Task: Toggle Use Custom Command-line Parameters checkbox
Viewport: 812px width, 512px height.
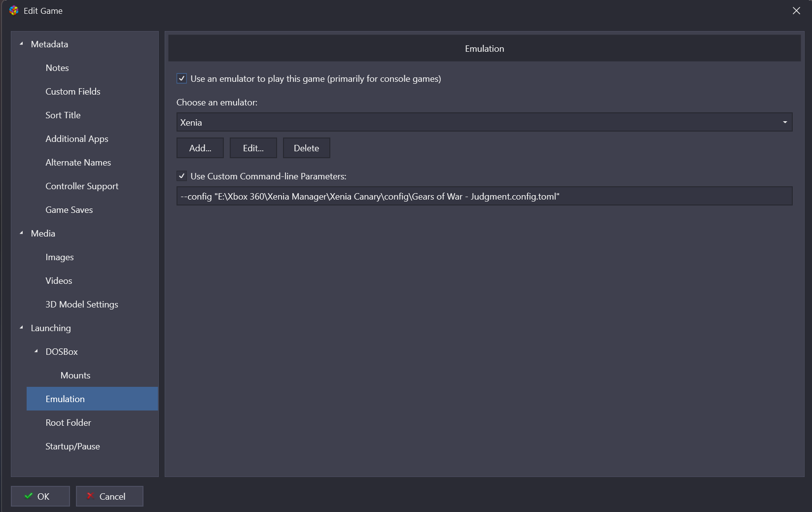Action: coord(181,176)
